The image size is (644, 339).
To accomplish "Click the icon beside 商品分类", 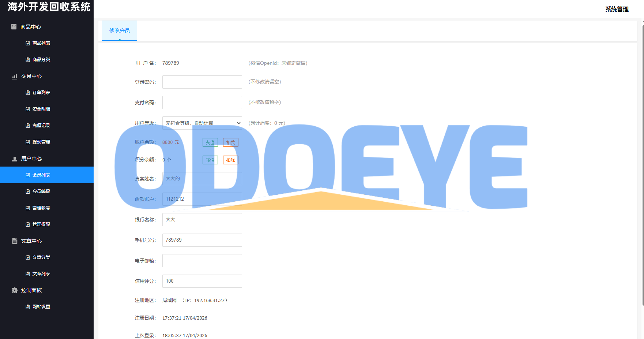I will [28, 60].
